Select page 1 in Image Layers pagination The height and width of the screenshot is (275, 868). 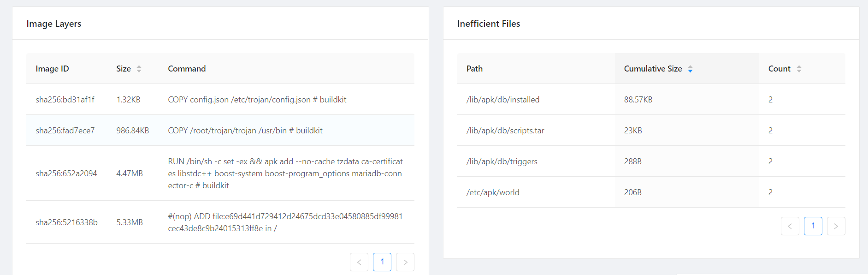382,262
